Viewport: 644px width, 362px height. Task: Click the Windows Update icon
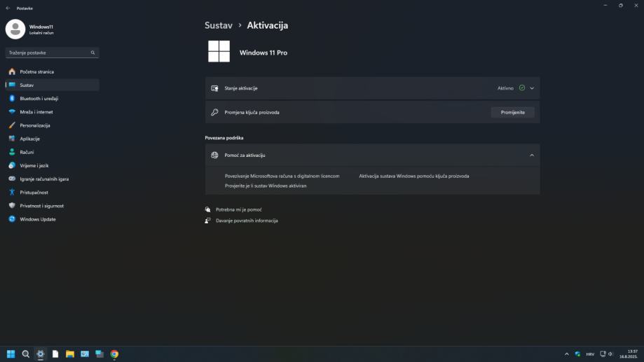click(12, 219)
